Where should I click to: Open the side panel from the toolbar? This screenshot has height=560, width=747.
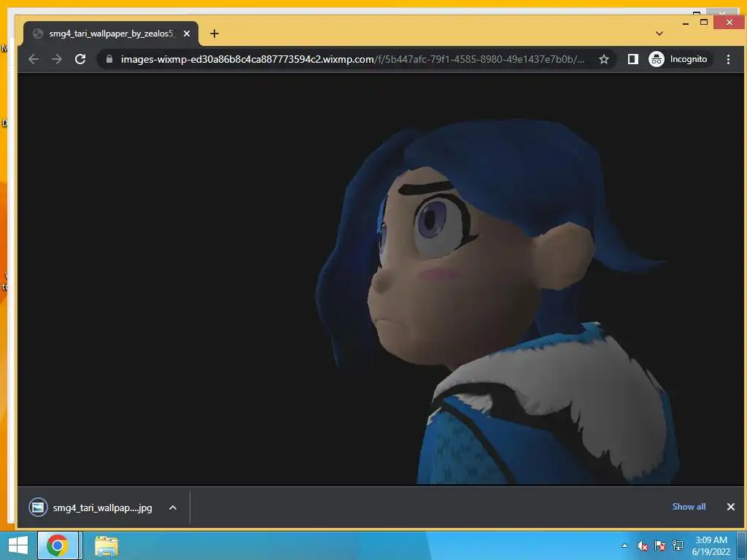[x=632, y=59]
